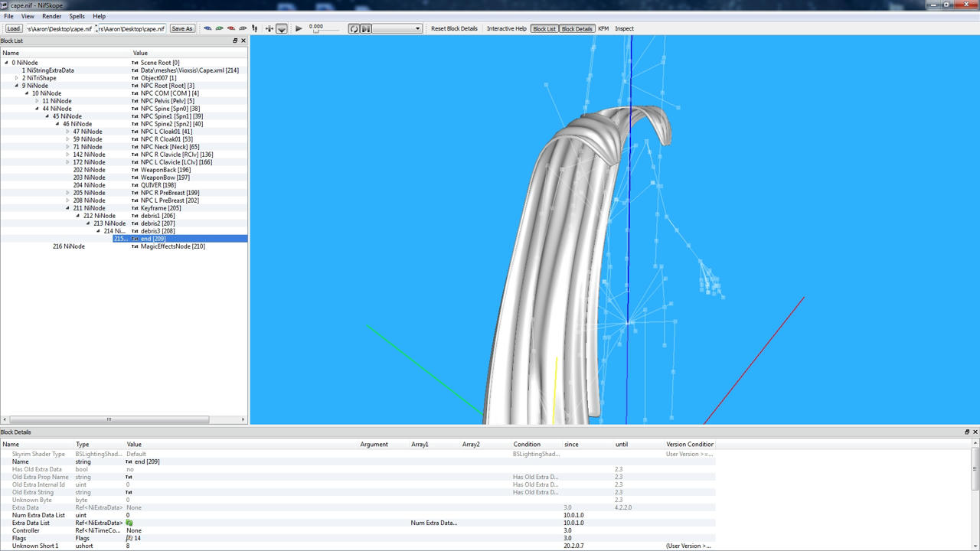Activate the footprints Walk view icon
This screenshot has height=551, width=980.
[255, 29]
